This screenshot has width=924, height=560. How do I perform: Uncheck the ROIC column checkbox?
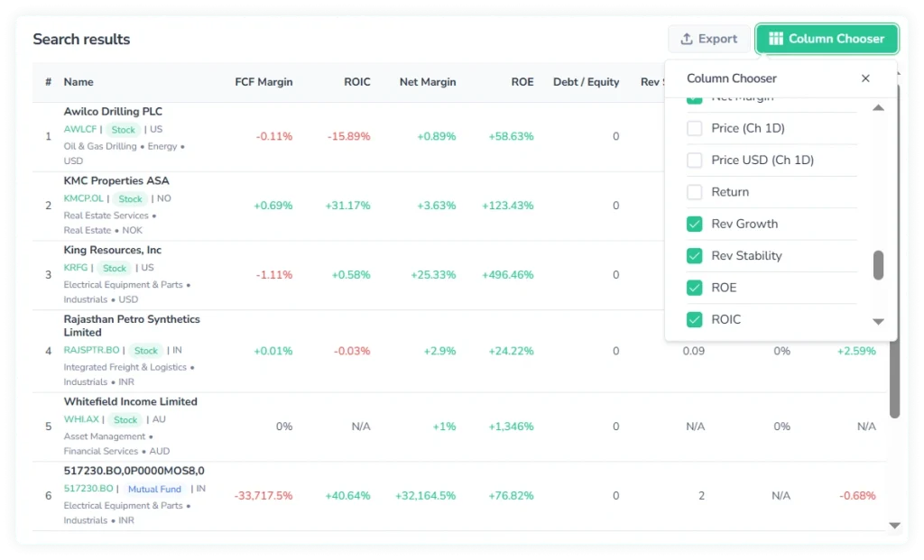point(695,319)
